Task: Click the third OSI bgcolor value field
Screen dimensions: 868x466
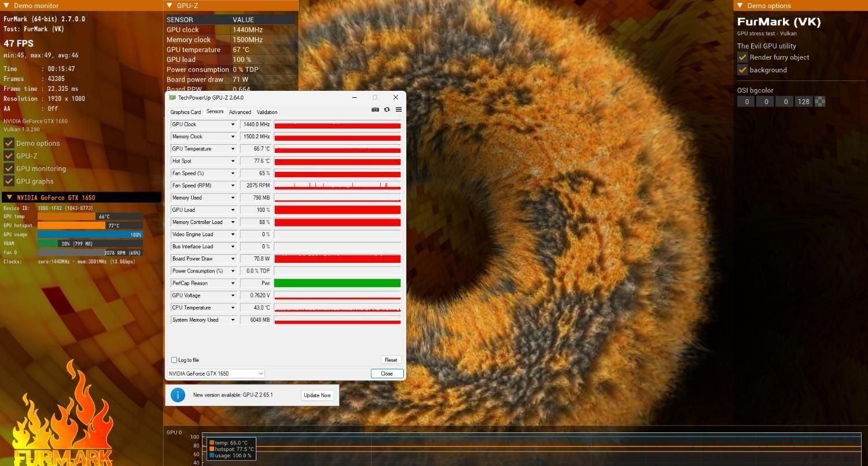Action: pos(784,102)
